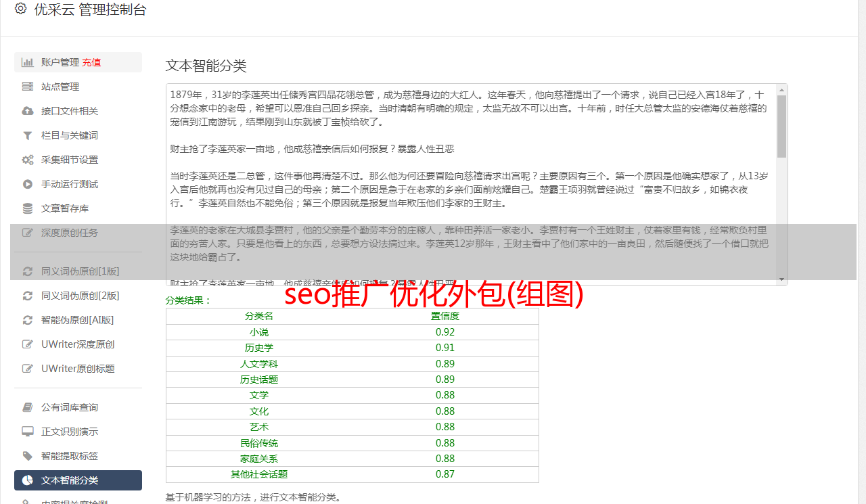Go to 栏目与关键词 settings
Image resolution: width=866 pixels, height=504 pixels.
pyautogui.click(x=78, y=135)
